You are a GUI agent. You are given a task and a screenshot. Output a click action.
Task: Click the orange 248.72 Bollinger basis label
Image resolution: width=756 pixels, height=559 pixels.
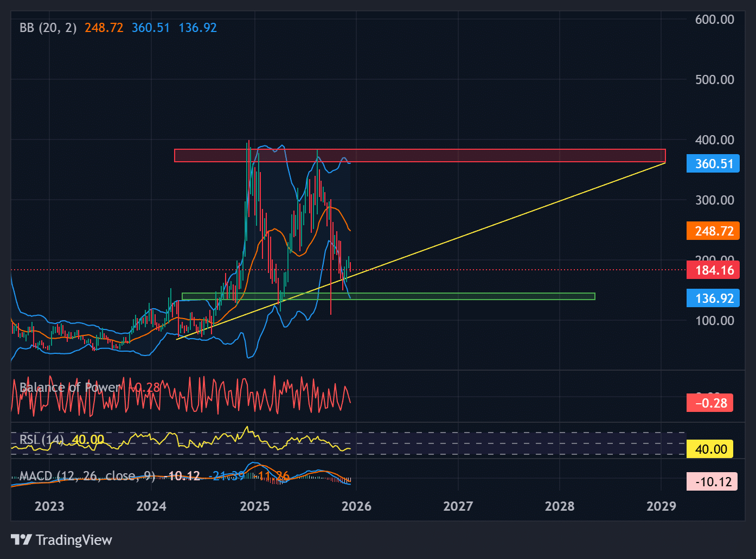(x=713, y=231)
